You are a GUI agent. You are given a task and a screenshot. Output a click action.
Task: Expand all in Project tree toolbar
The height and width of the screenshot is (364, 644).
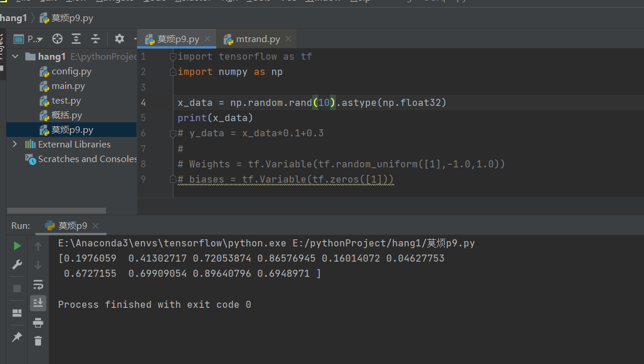76,39
